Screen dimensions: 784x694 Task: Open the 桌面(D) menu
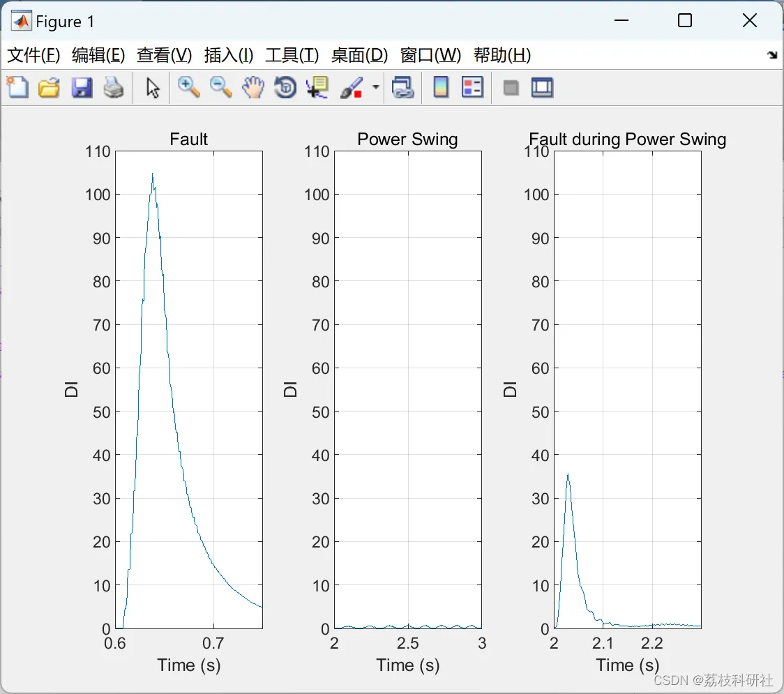click(x=359, y=55)
